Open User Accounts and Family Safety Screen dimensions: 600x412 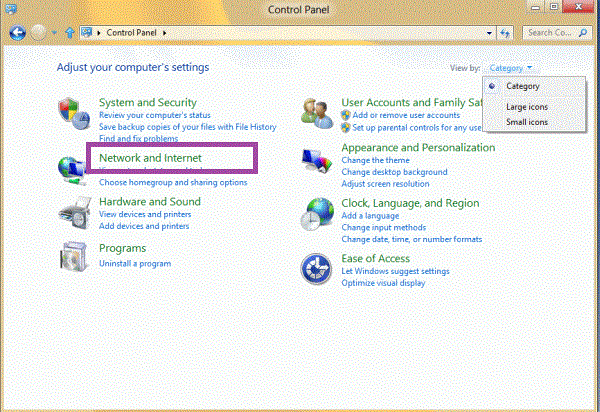[411, 103]
